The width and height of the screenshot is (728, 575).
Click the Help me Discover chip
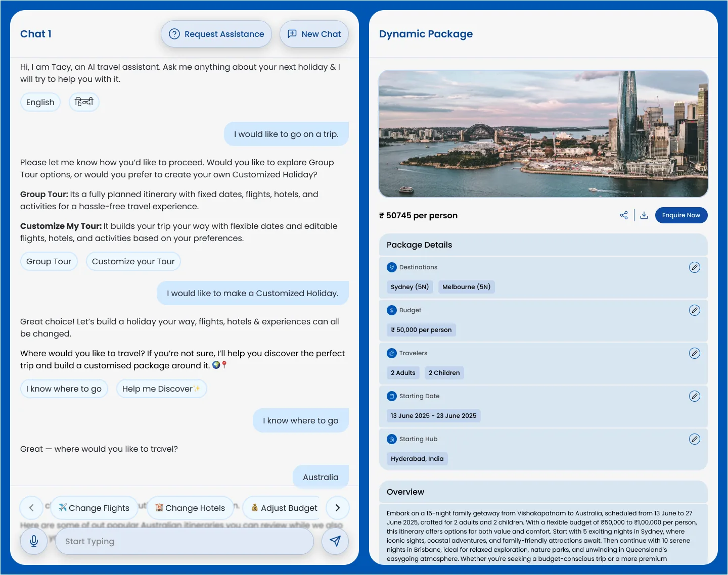[x=162, y=389]
